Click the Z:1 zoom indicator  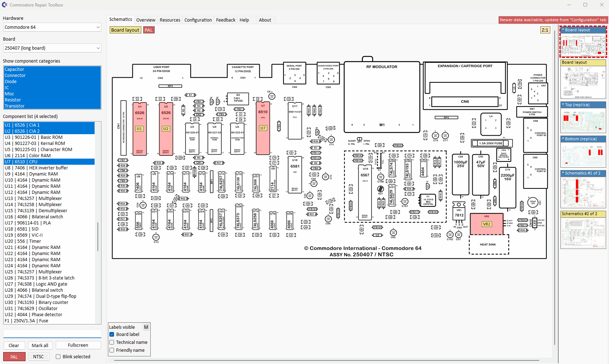pos(545,30)
